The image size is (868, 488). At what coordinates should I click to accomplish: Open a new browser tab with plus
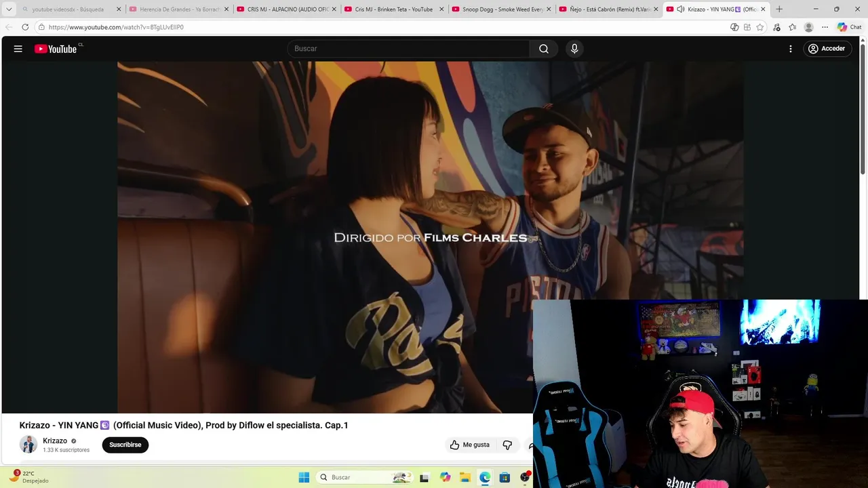coord(779,9)
